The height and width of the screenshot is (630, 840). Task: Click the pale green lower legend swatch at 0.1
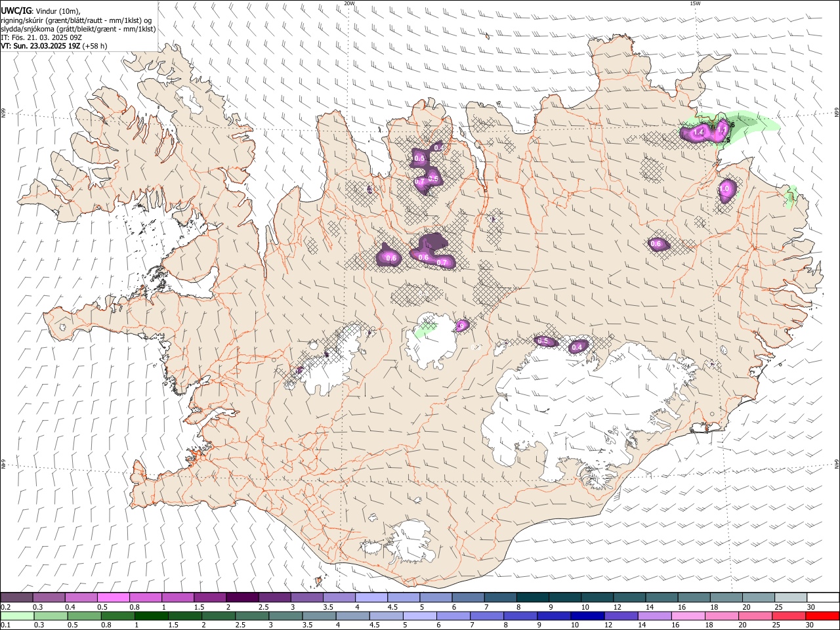tap(17, 616)
